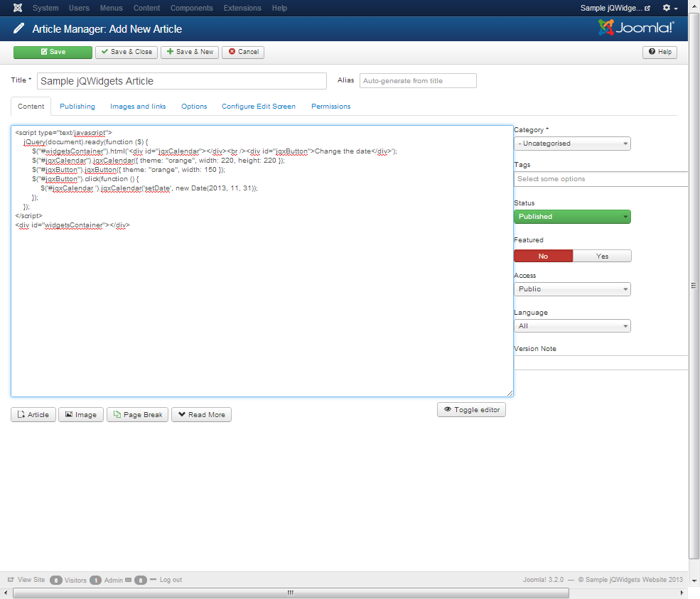Switch to the Permissions tab
This screenshot has width=700, height=599.
point(330,107)
